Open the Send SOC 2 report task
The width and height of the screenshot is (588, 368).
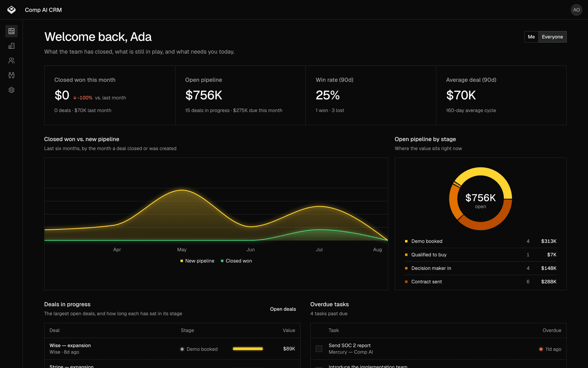pyautogui.click(x=350, y=345)
